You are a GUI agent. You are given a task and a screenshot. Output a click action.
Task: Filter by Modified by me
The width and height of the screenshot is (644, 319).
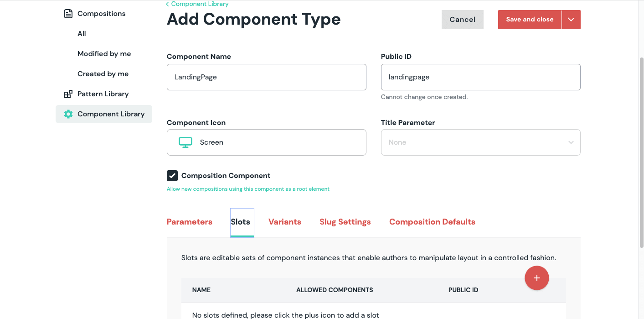click(104, 54)
